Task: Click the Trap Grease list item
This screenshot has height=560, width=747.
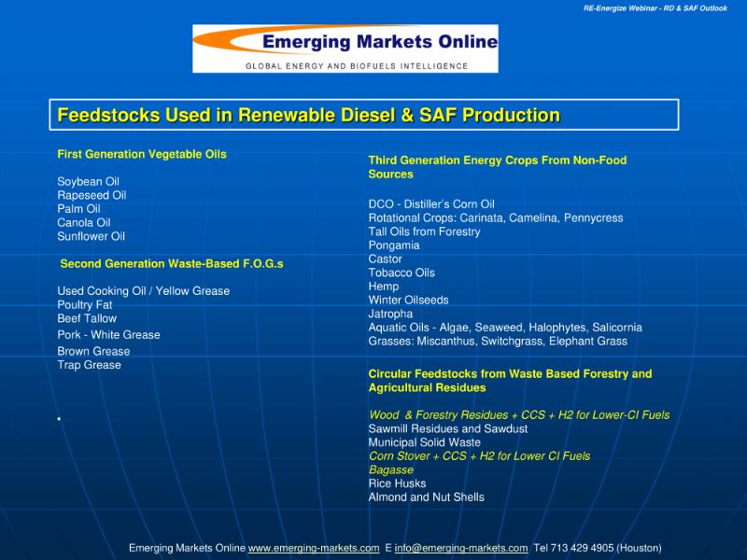Action: 89,365
